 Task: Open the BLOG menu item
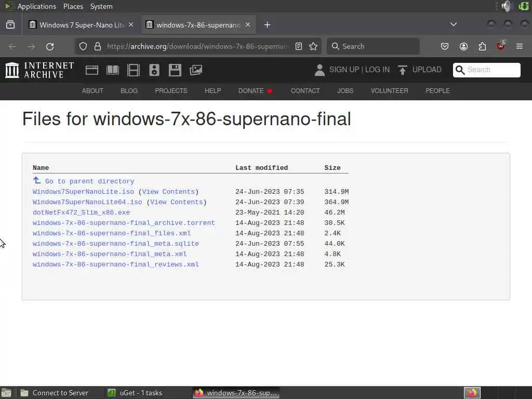[x=129, y=91]
